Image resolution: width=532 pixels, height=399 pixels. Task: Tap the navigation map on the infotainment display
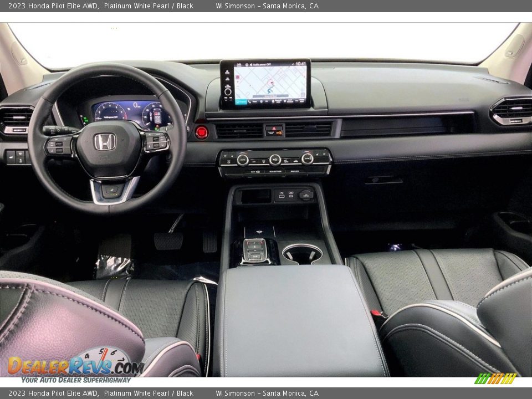point(270,82)
